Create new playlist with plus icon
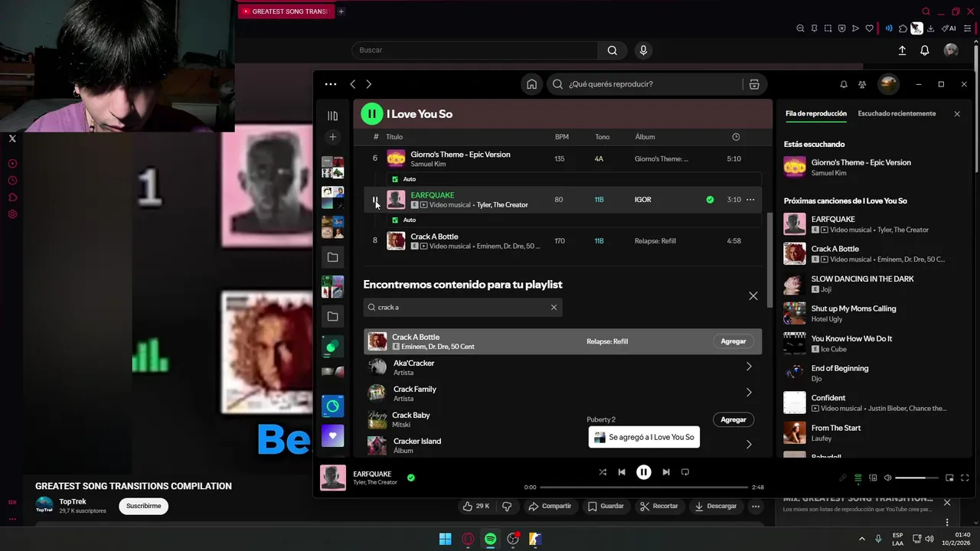 click(x=332, y=137)
